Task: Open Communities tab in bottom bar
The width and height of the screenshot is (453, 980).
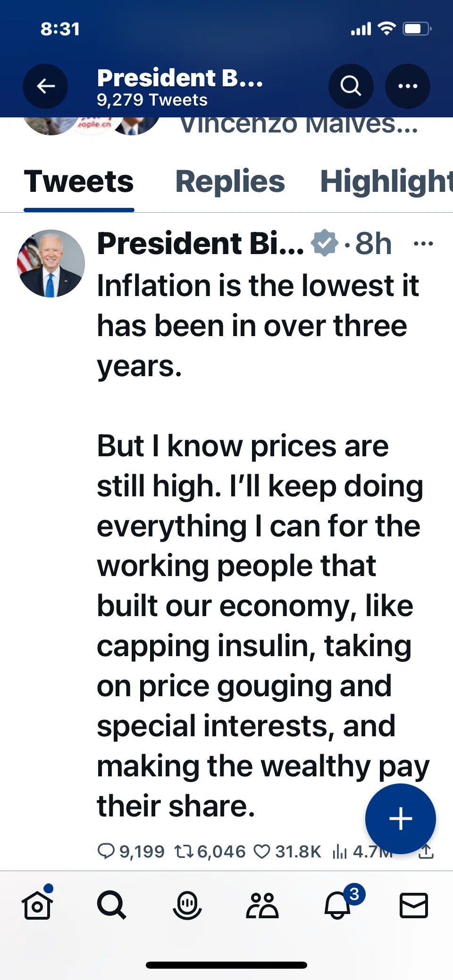Action: 262,905
